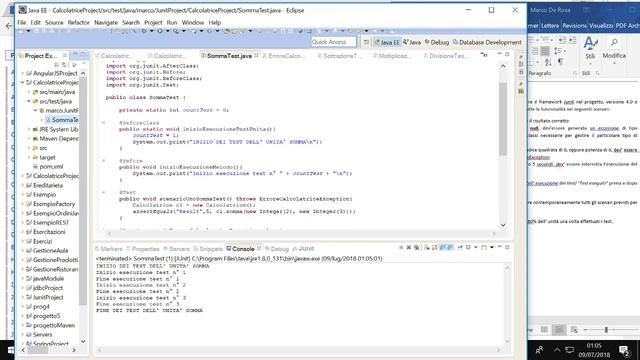Open the Lettere tab in Word
Screen dimensions: 640x360
(550, 25)
